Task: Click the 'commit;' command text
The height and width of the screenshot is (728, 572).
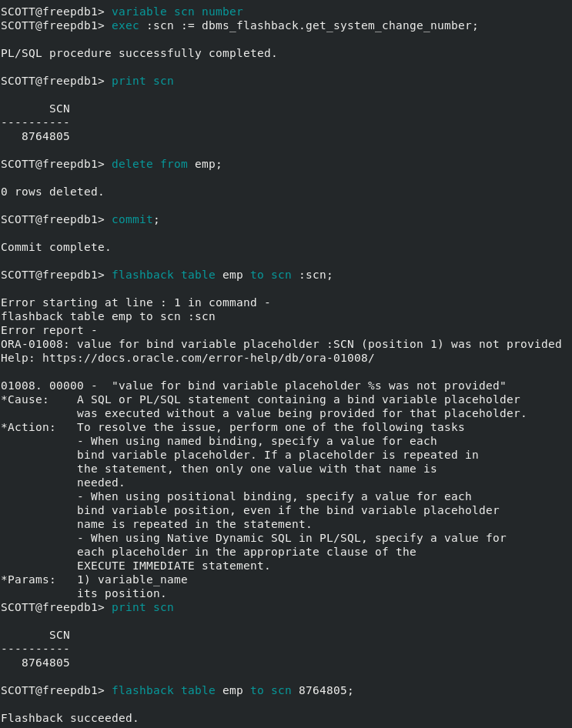Action: point(135,219)
